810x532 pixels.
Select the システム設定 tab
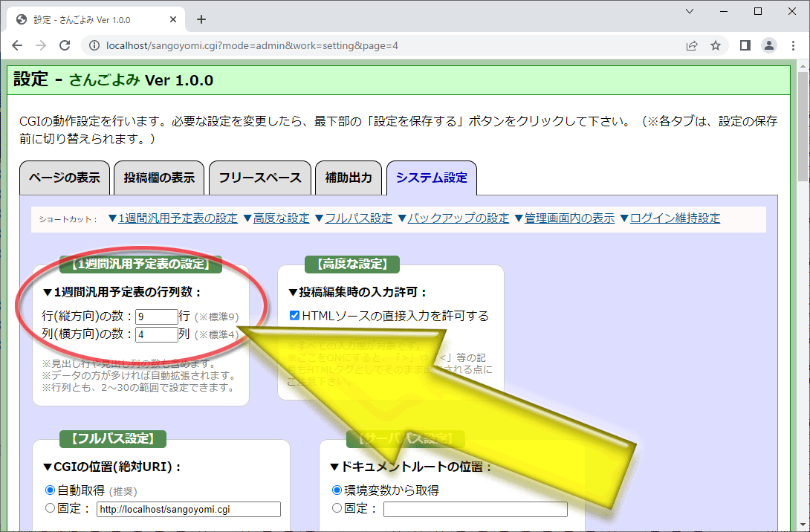click(x=431, y=178)
